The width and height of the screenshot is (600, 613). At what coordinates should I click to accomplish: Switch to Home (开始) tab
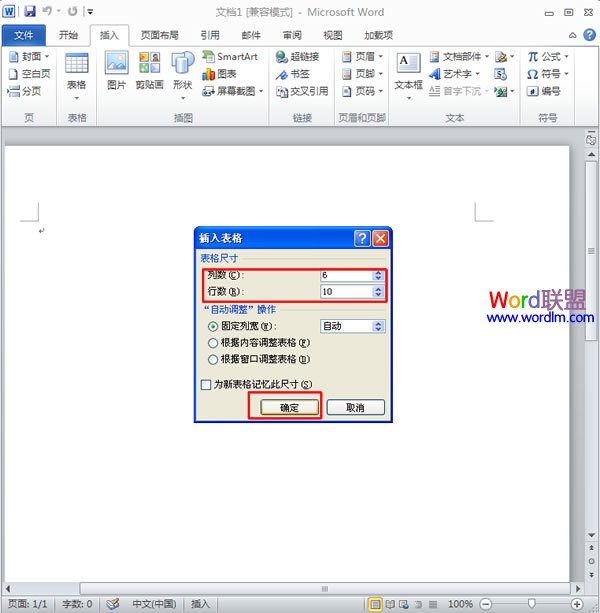click(68, 36)
